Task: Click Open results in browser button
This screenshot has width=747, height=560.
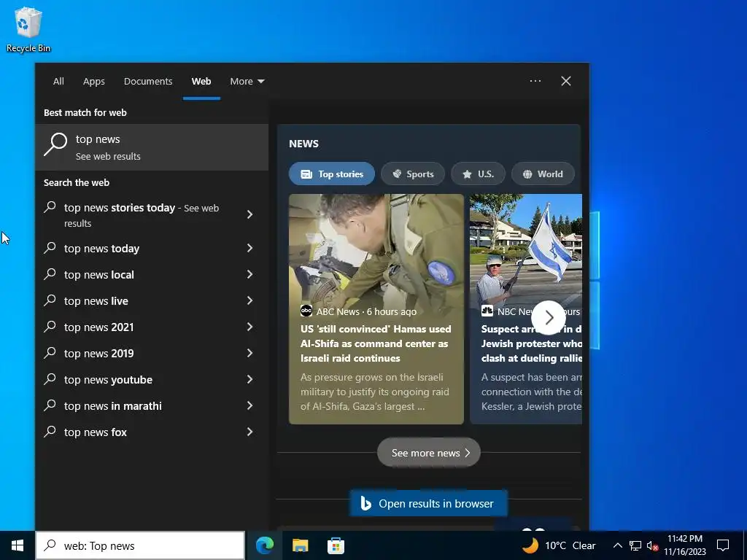Action: [429, 503]
